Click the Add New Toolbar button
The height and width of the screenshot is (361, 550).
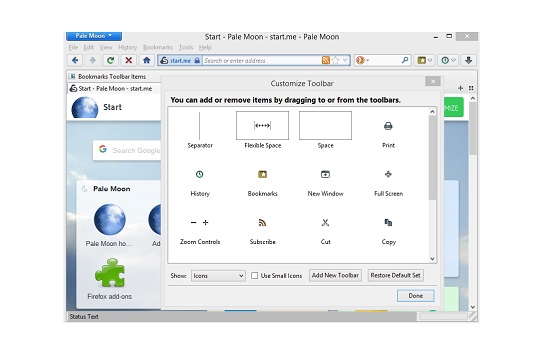point(335,275)
